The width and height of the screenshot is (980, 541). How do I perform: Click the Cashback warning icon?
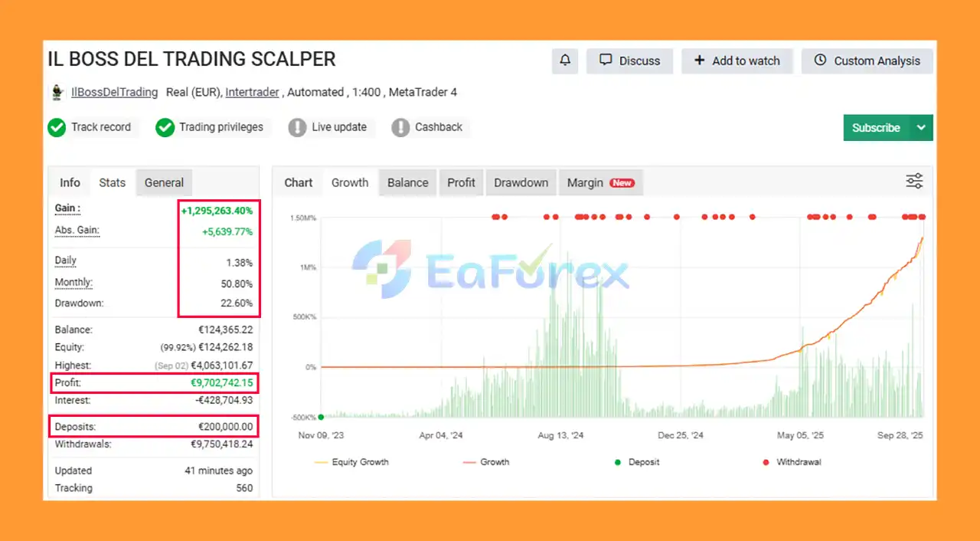pos(400,128)
